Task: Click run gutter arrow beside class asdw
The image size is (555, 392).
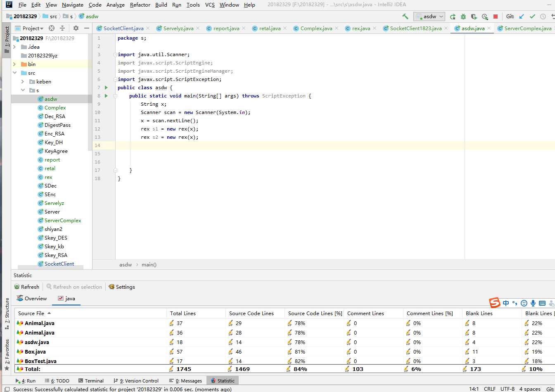Action: (x=106, y=88)
